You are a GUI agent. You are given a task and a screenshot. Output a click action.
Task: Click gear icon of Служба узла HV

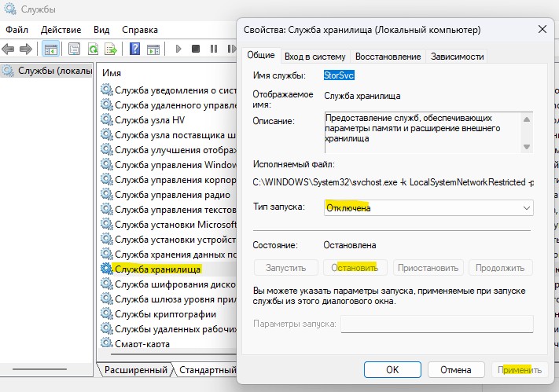pos(107,119)
